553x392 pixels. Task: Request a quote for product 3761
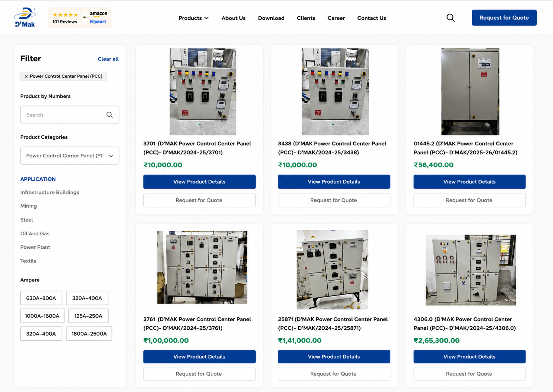click(x=199, y=374)
